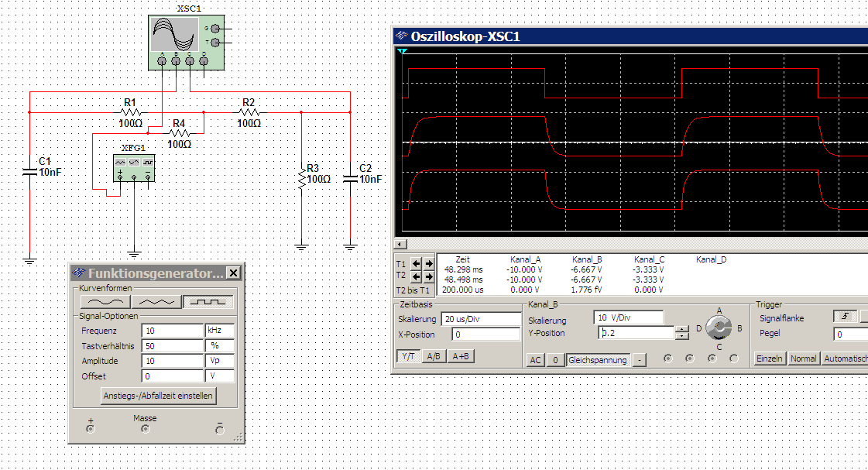Toggle the A/B display mode button

[434, 356]
